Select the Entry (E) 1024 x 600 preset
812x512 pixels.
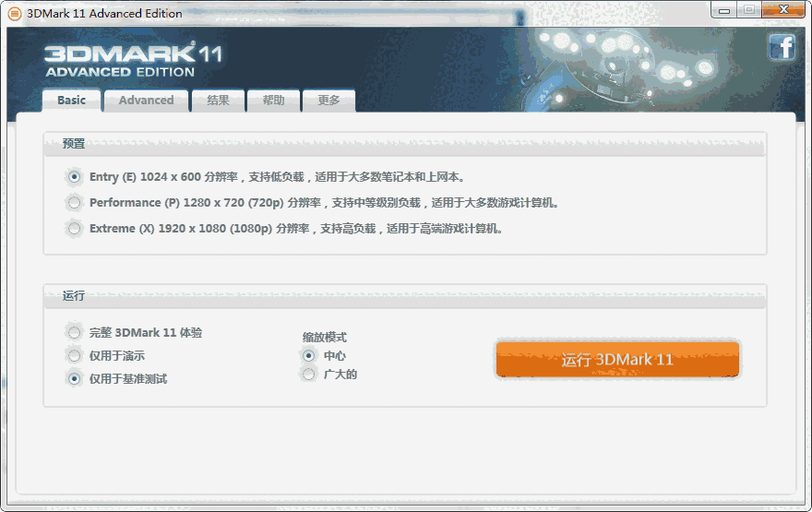click(x=74, y=177)
